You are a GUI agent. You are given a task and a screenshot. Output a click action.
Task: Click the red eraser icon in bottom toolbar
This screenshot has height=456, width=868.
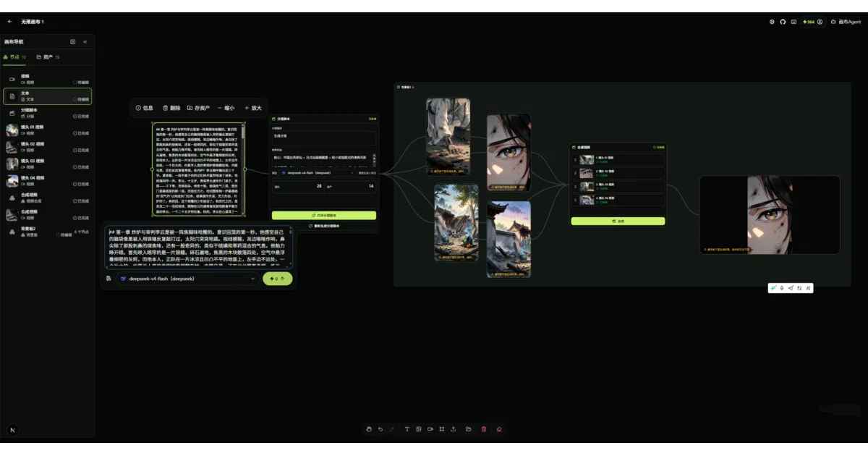click(499, 429)
